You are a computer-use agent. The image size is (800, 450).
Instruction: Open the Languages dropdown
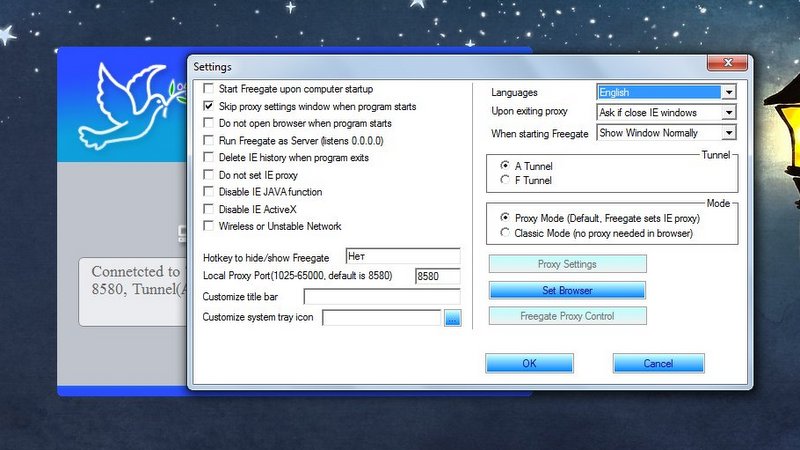666,92
